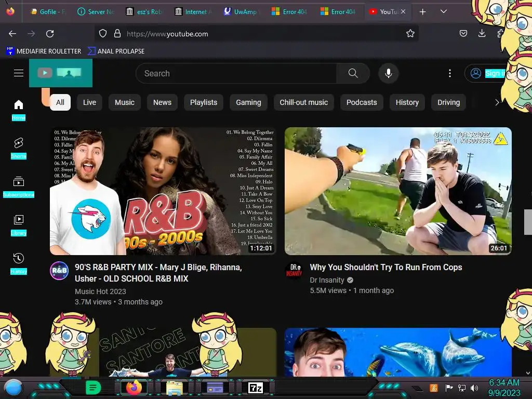Open the browser downloads arrow icon
Image resolution: width=532 pixels, height=399 pixels.
tap(482, 33)
